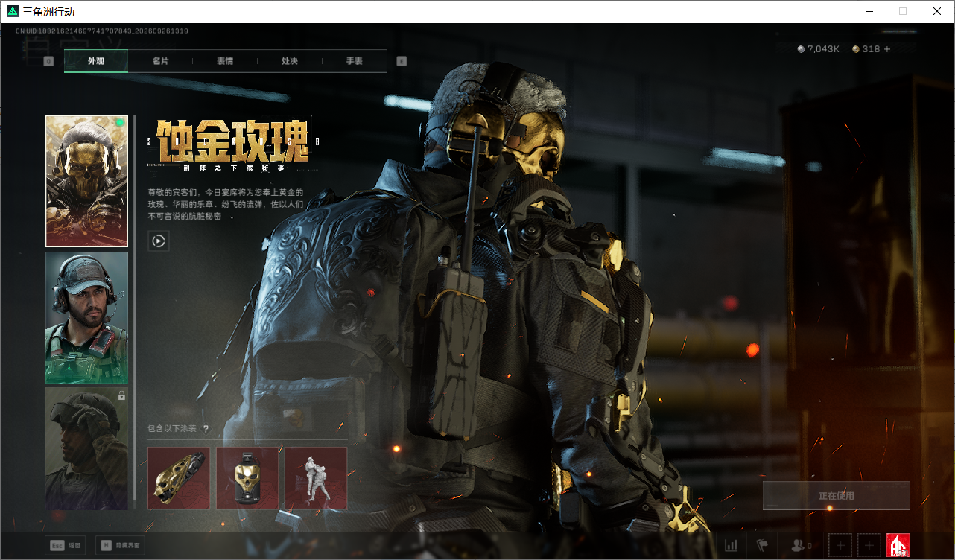Image resolution: width=955 pixels, height=560 pixels.
Task: Click the skin description starting 尊敬的宾客们
Action: point(226,204)
